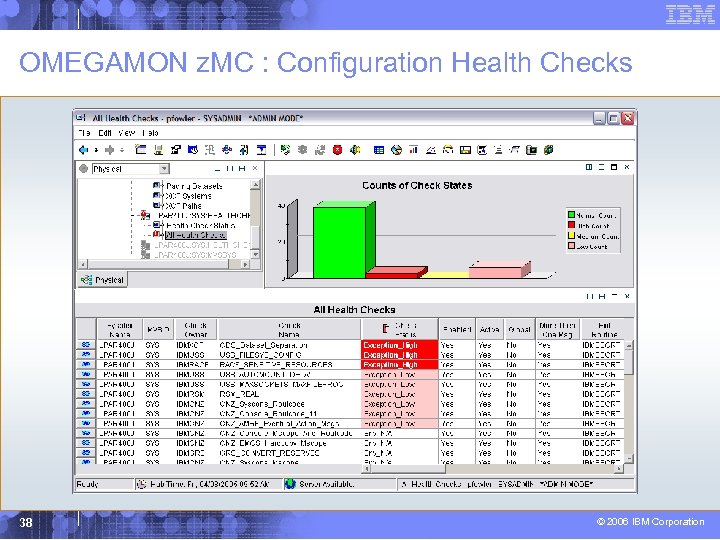The height and width of the screenshot is (540, 720).
Task: Select the Table view toolbar icon
Action: coord(379,150)
